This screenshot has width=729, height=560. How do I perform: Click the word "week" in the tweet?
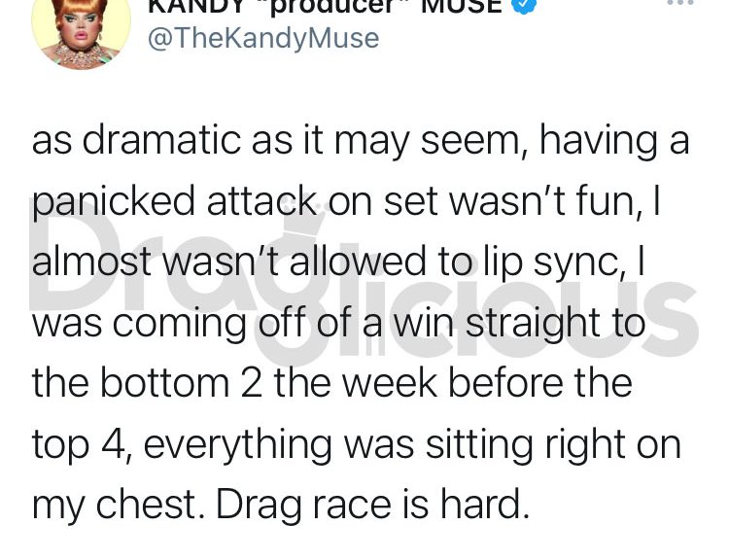tap(390, 383)
